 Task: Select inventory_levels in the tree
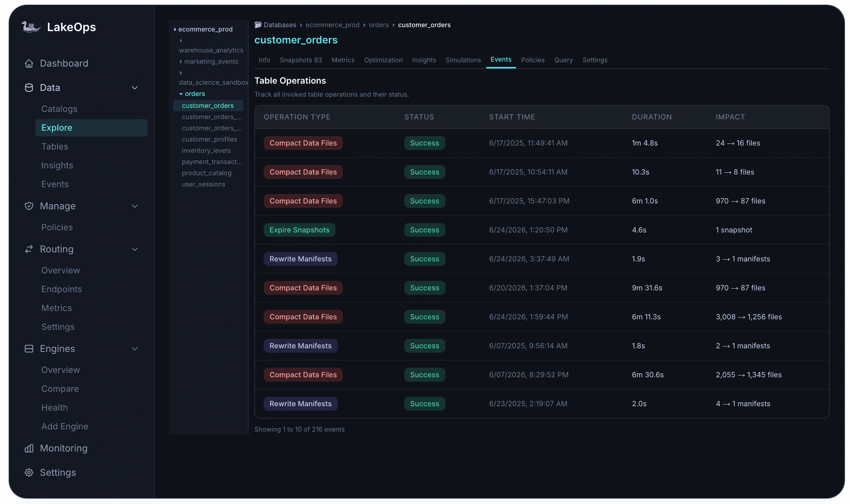206,151
